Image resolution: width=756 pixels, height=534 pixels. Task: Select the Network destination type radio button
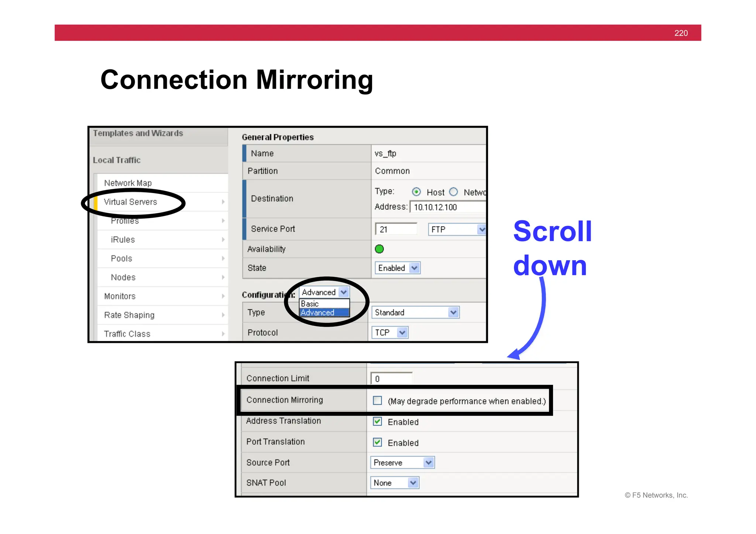454,192
